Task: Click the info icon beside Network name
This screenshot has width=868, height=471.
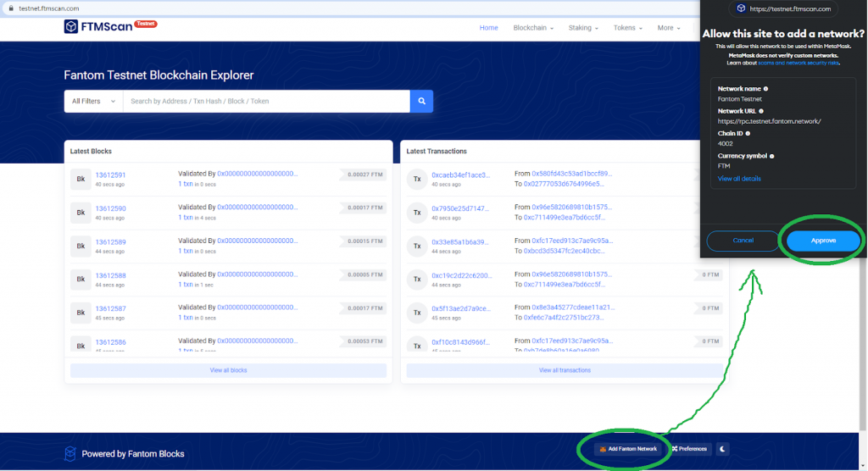Action: point(766,89)
